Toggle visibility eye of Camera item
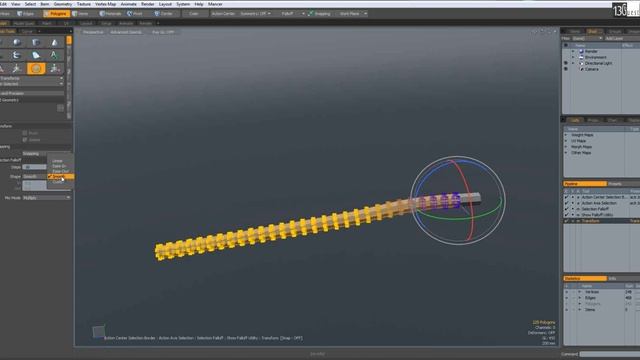This screenshot has height=360, width=640. point(566,69)
